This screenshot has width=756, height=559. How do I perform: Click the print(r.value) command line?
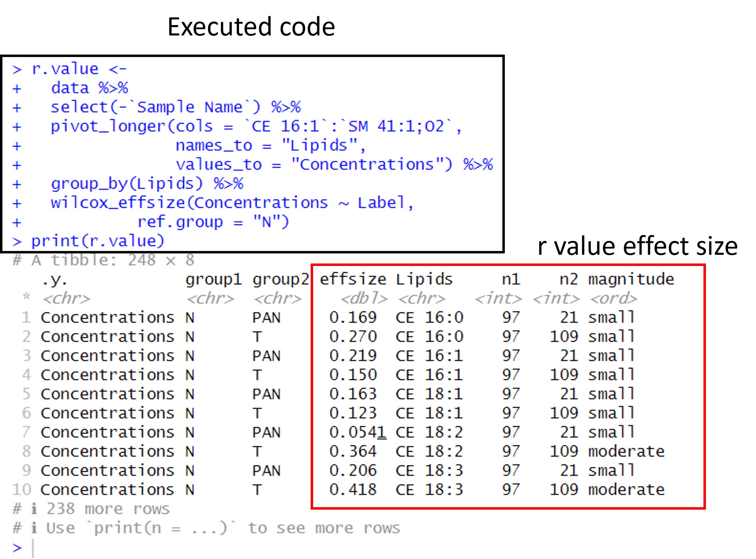coord(97,241)
